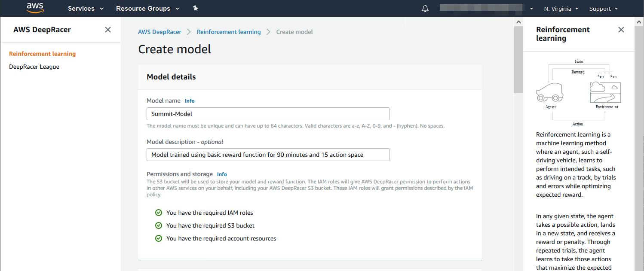644x271 pixels.
Task: Expand the Support menu
Action: [x=603, y=9]
